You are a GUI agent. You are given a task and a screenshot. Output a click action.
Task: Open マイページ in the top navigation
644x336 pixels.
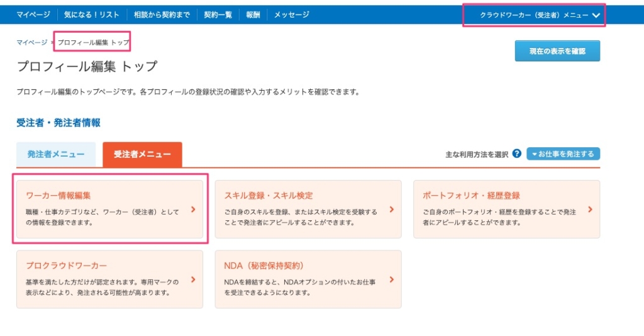click(34, 14)
